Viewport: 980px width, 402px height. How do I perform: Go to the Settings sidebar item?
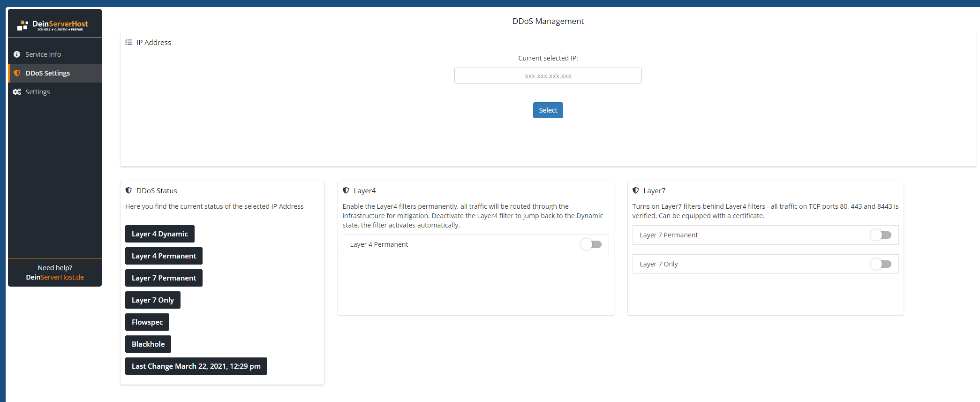pos(38,92)
